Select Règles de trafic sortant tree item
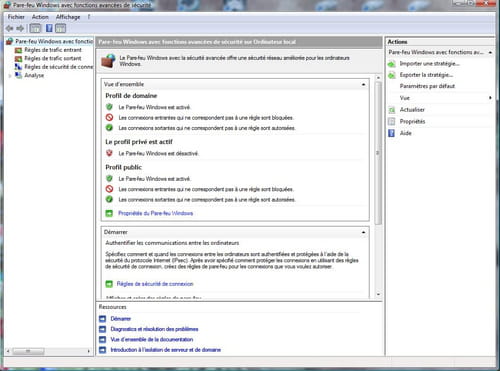 pos(53,58)
